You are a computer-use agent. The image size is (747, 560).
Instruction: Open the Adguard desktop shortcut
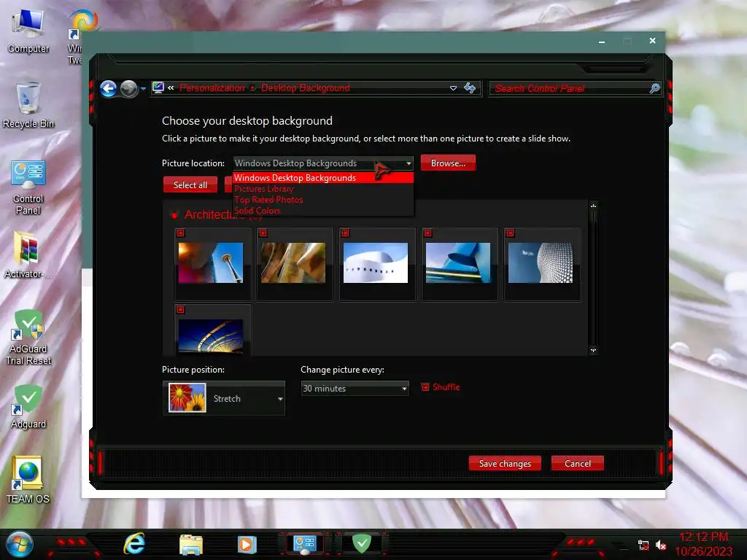click(x=28, y=406)
